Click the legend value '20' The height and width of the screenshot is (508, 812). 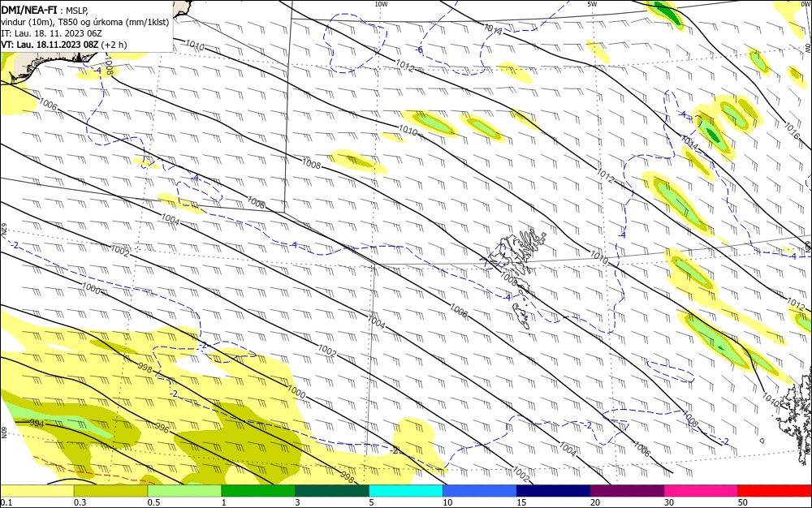595,502
